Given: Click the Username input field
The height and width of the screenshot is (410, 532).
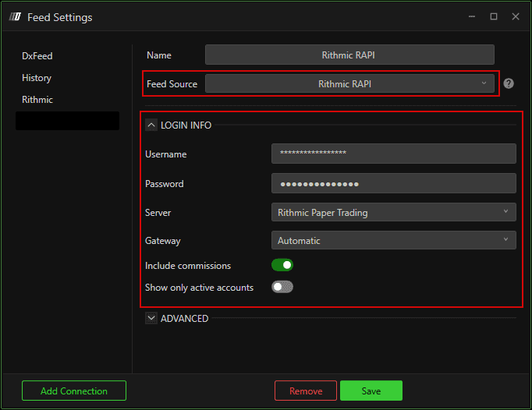Looking at the screenshot, I should click(394, 154).
